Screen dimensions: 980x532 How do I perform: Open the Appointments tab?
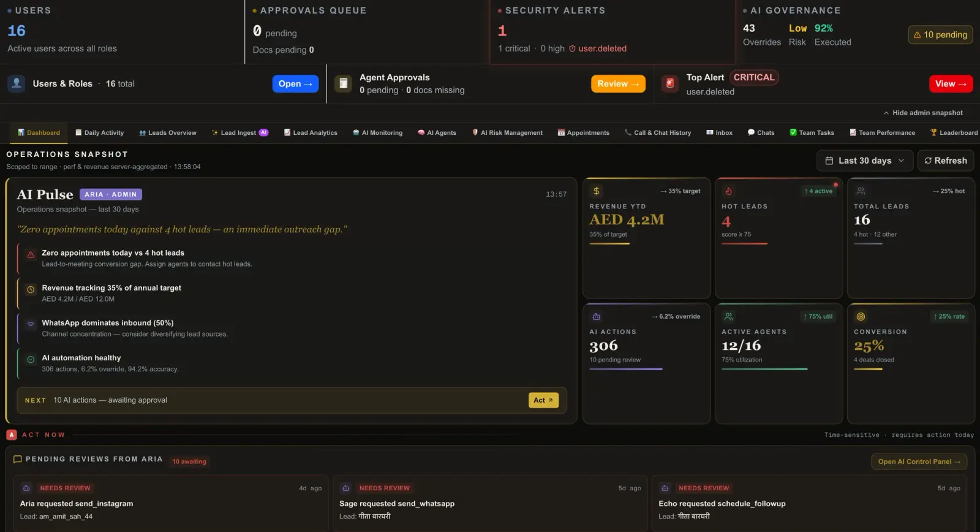click(583, 132)
